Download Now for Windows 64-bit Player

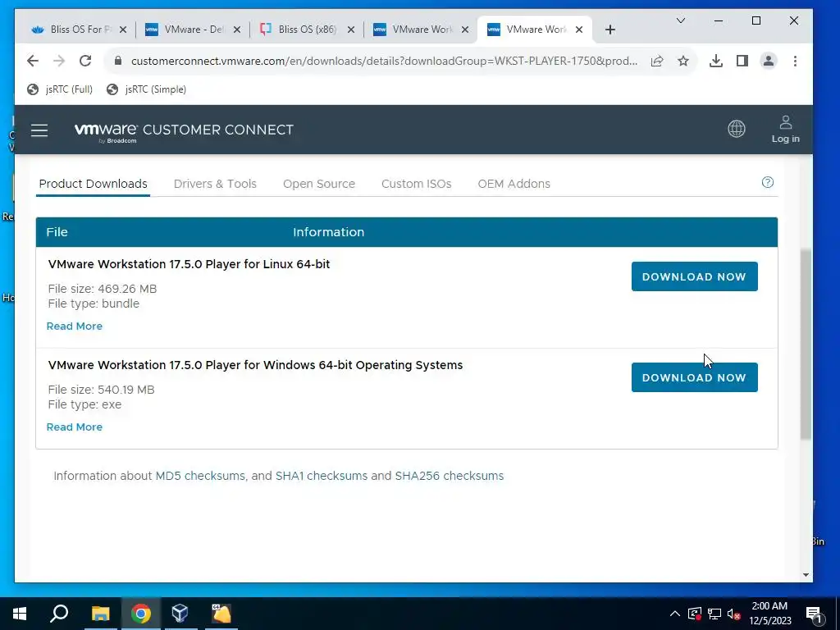(x=694, y=377)
